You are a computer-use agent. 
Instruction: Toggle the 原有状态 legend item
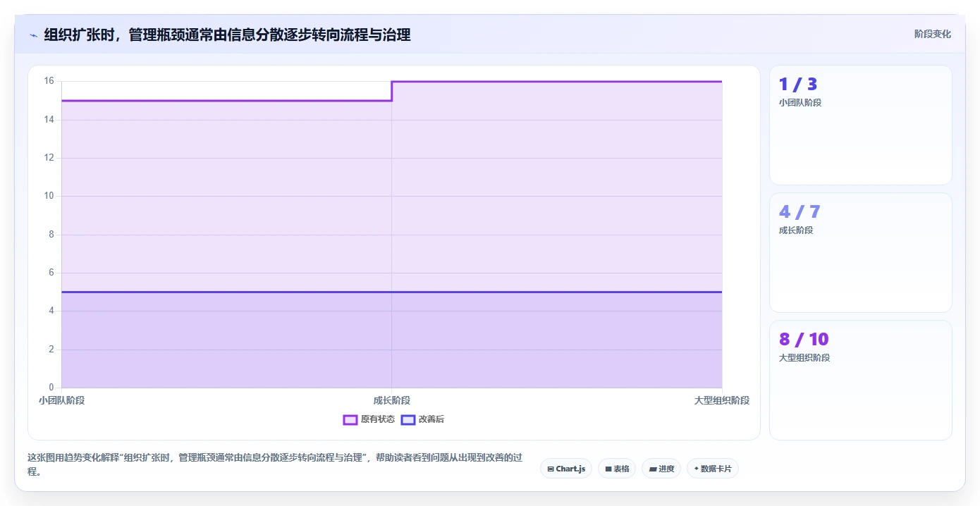[x=369, y=419]
